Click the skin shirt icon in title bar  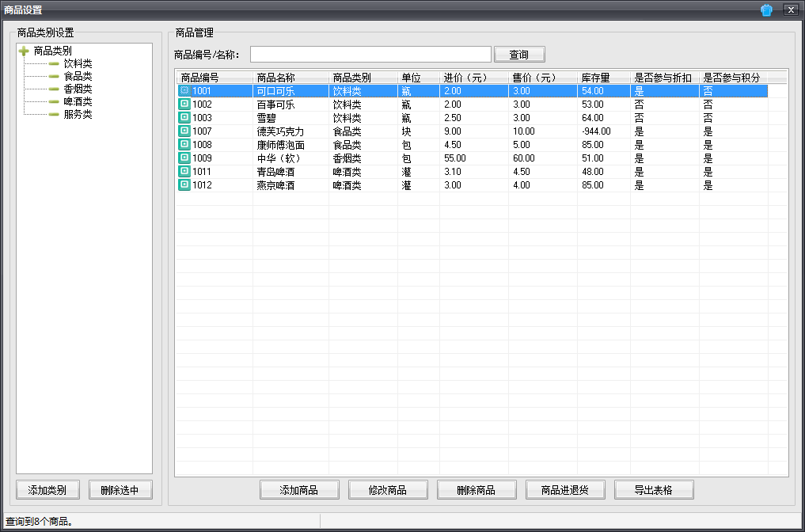point(766,10)
